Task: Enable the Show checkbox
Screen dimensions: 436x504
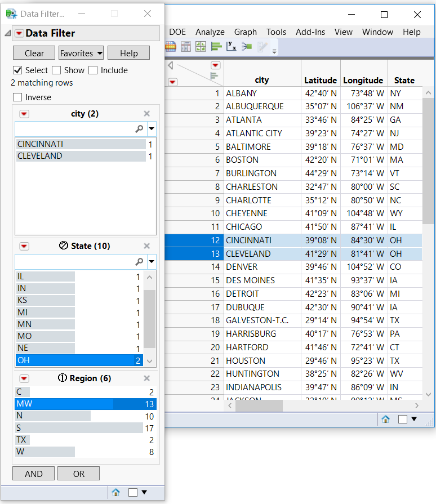Action: [x=56, y=70]
